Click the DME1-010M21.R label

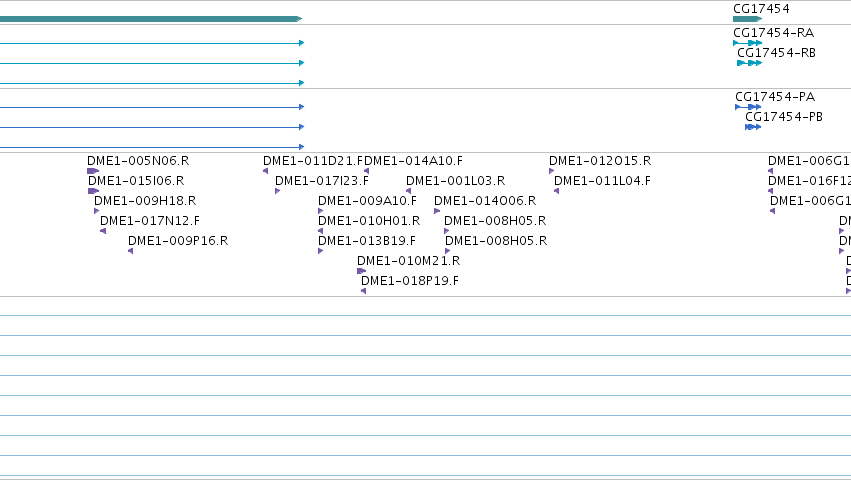pos(409,261)
